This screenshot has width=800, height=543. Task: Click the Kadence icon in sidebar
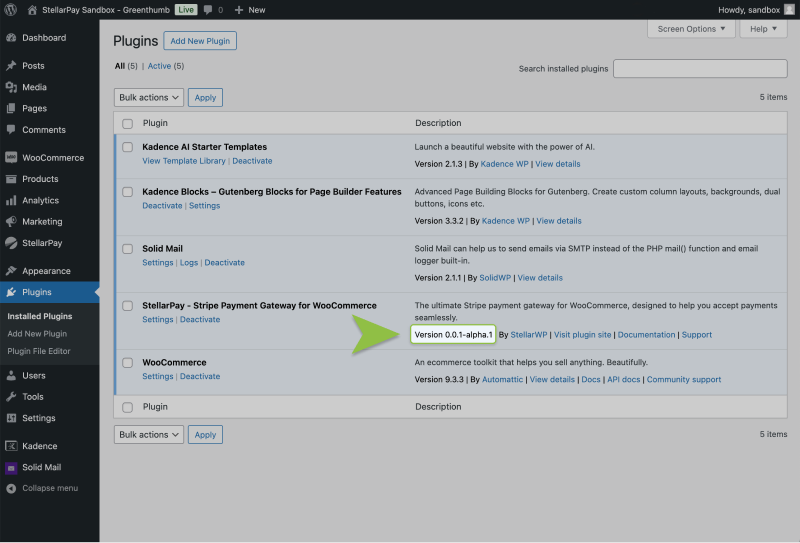[x=11, y=446]
